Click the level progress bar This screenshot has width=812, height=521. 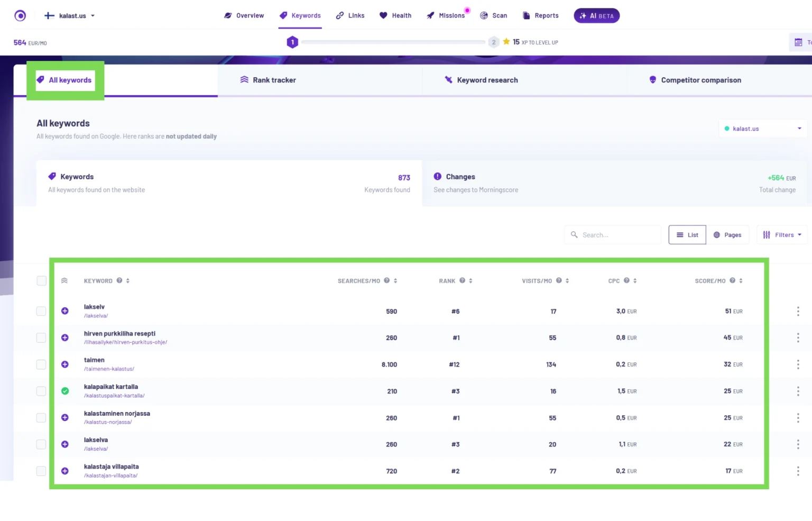(x=393, y=42)
